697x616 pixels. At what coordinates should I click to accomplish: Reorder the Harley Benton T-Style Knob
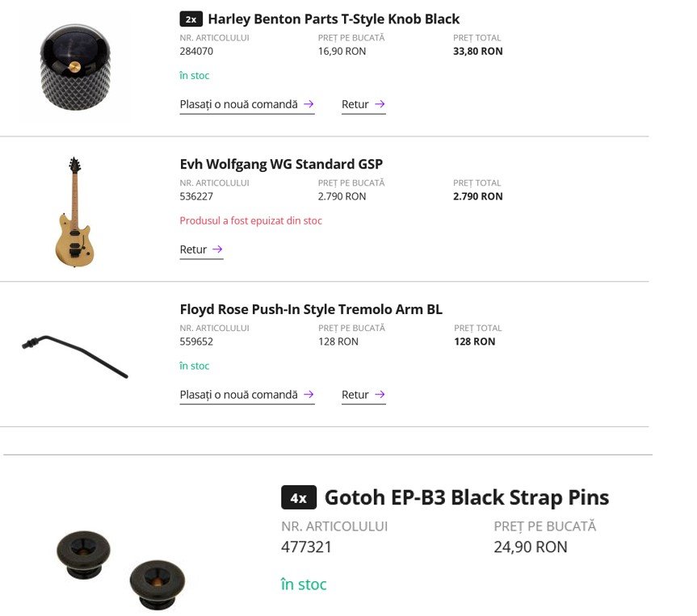click(238, 104)
